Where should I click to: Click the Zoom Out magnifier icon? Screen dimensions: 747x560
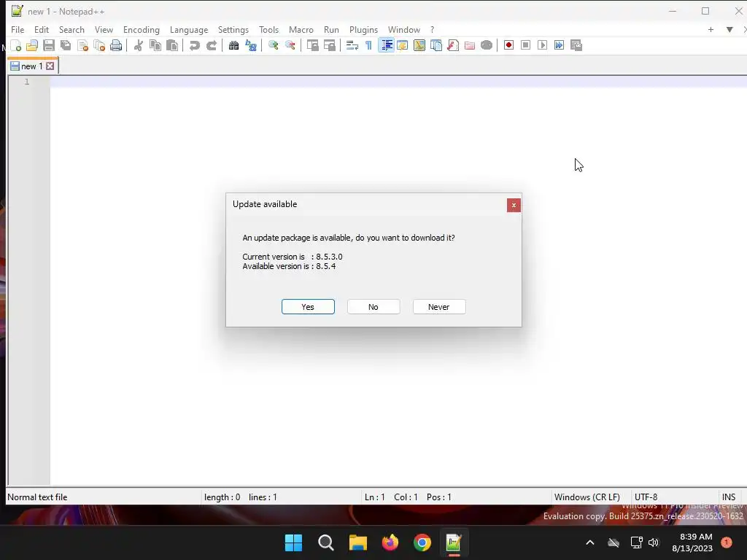(x=290, y=45)
